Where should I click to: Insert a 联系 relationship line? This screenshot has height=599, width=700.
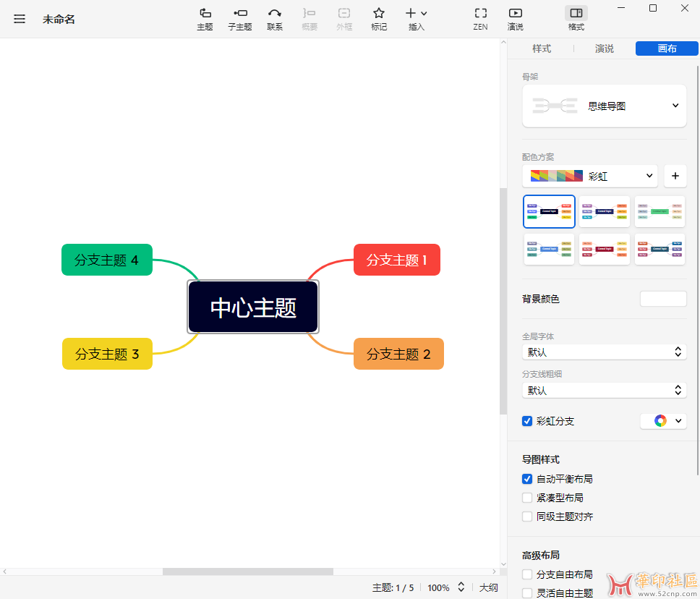[x=275, y=20]
